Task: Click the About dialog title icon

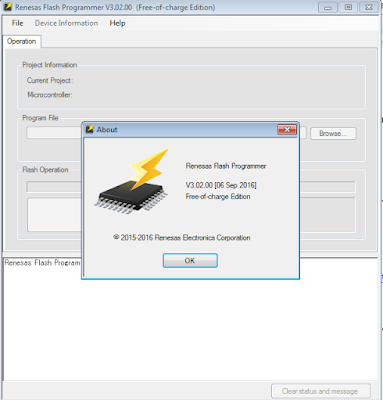Action: pyautogui.click(x=89, y=129)
